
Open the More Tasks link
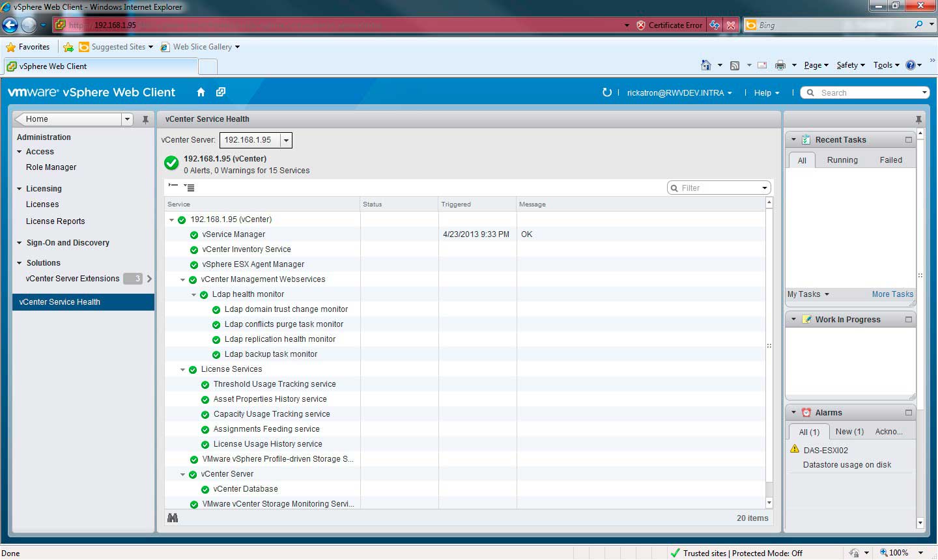point(892,294)
